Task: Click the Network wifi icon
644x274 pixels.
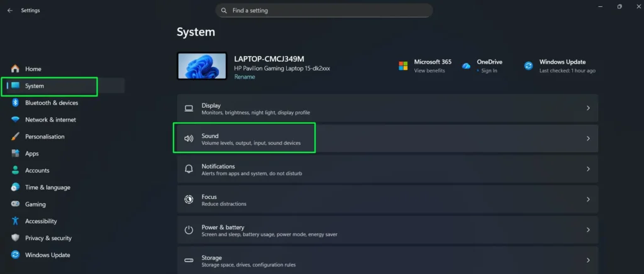Action: click(15, 120)
